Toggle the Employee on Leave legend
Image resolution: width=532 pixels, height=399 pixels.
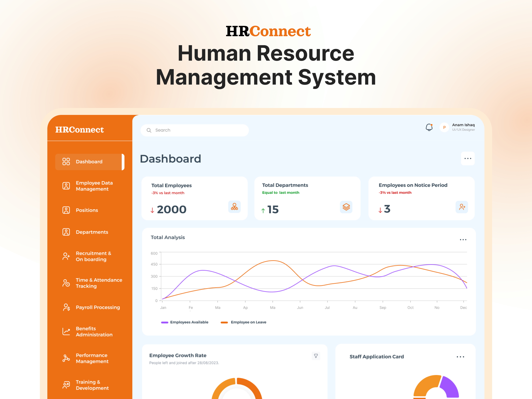(x=244, y=322)
